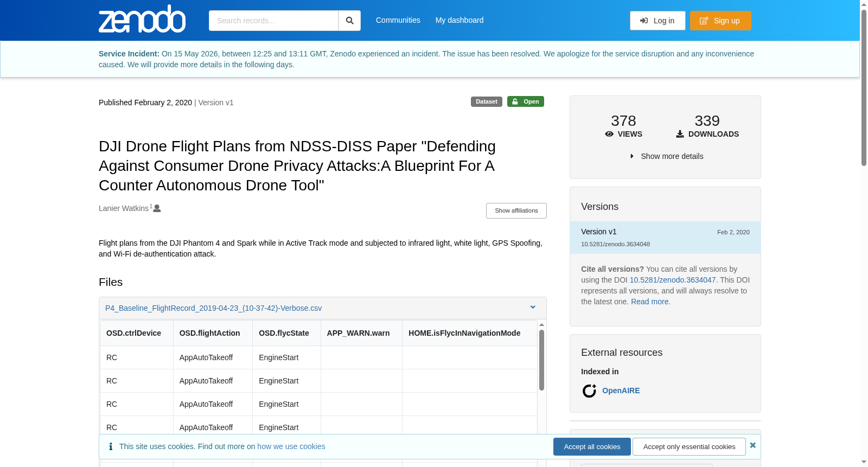Open the Communities page
This screenshot has height=467, width=868.
pyautogui.click(x=398, y=20)
